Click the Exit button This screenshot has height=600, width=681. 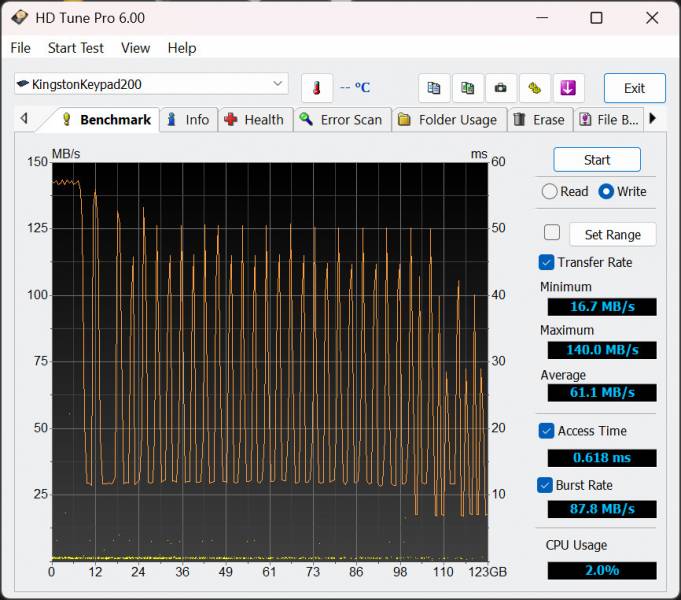[635, 88]
